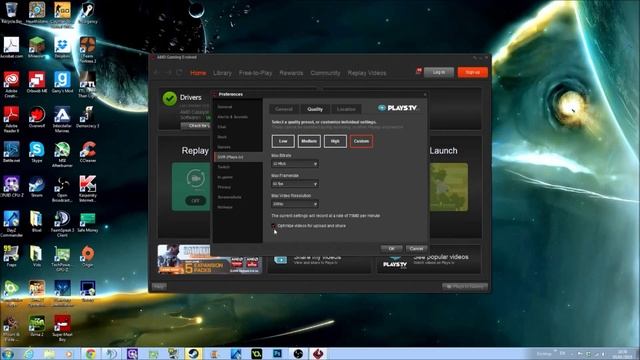This screenshot has width=640, height=360.
Task: Open the Max Video Resolution dropdown
Action: point(295,204)
